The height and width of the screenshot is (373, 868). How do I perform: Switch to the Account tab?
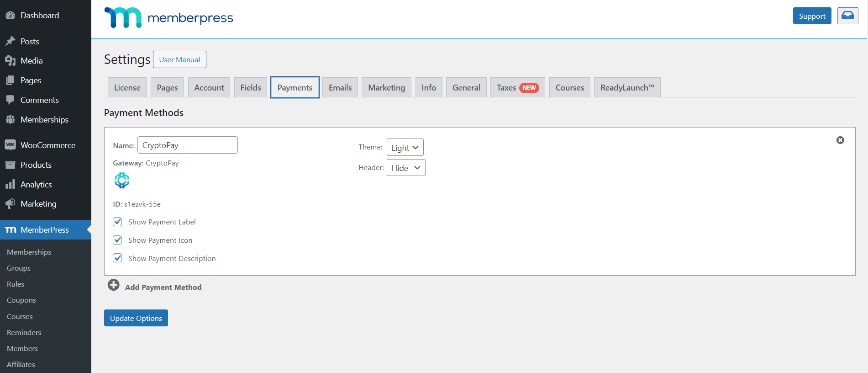209,87
